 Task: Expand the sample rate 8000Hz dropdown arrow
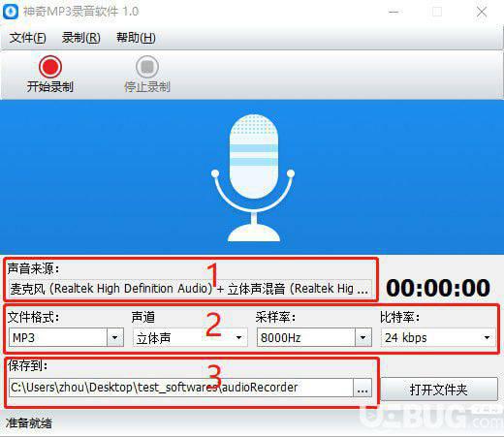363,337
